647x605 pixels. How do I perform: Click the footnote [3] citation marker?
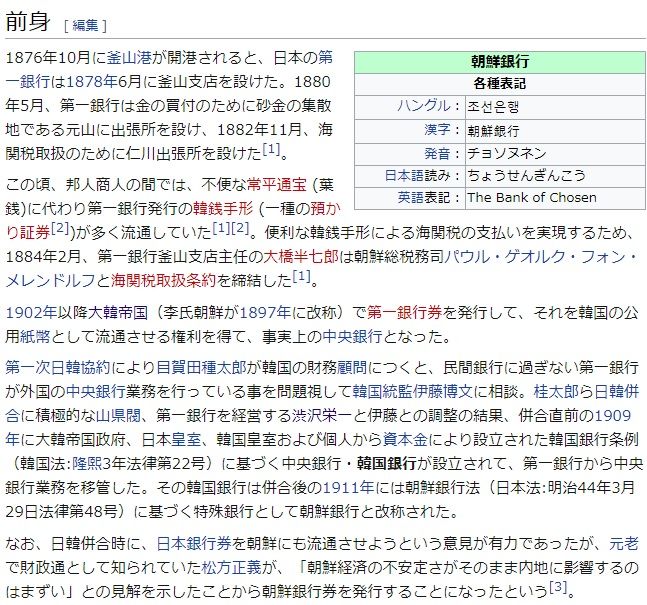558,586
